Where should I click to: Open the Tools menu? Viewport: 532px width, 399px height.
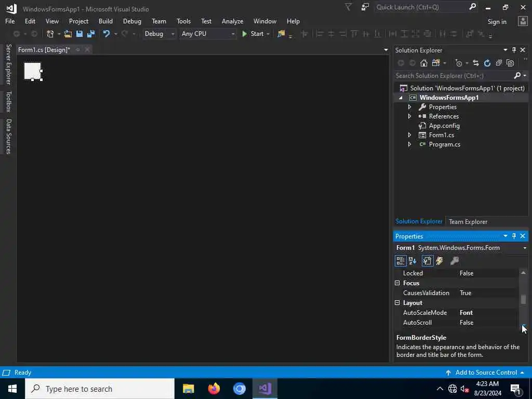coord(183,21)
